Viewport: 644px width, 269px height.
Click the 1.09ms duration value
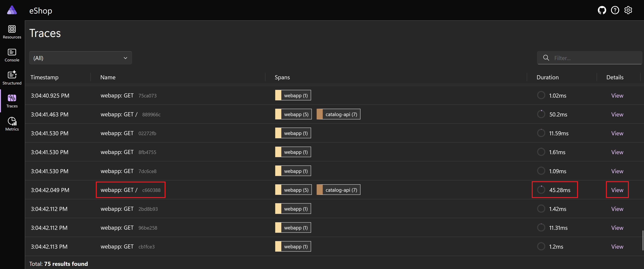click(557, 171)
